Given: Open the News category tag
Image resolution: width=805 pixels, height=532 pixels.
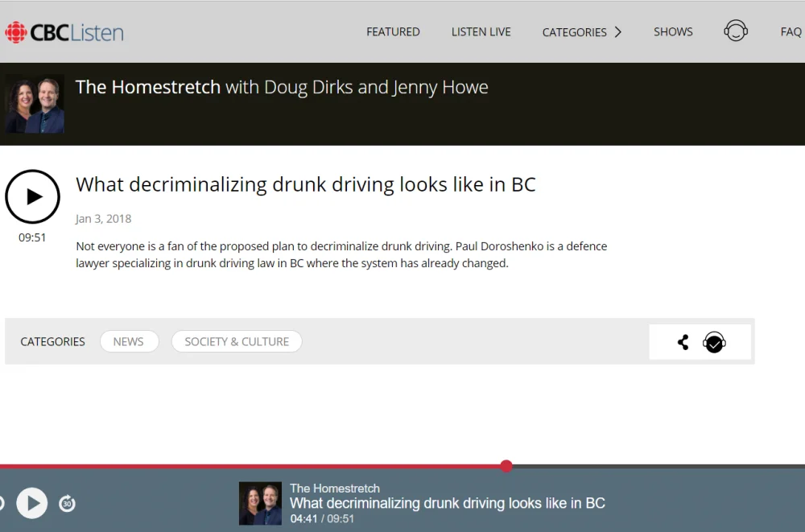Looking at the screenshot, I should click(x=129, y=341).
